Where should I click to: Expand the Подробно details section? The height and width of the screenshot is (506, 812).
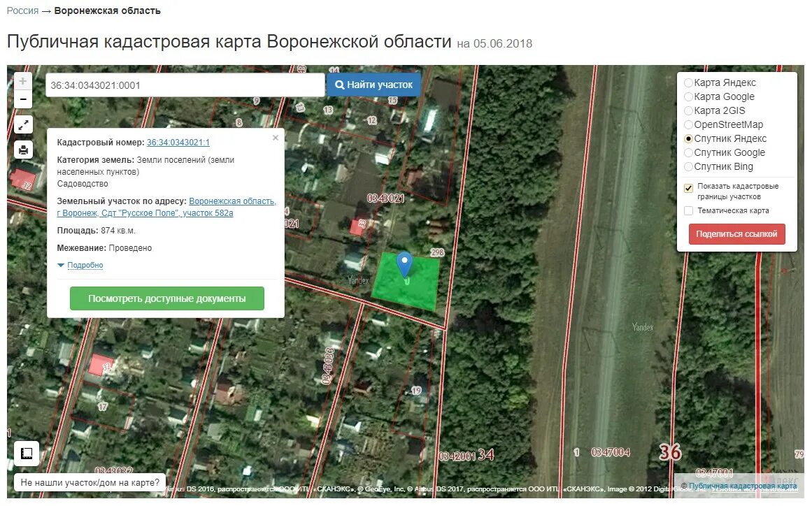pos(85,265)
